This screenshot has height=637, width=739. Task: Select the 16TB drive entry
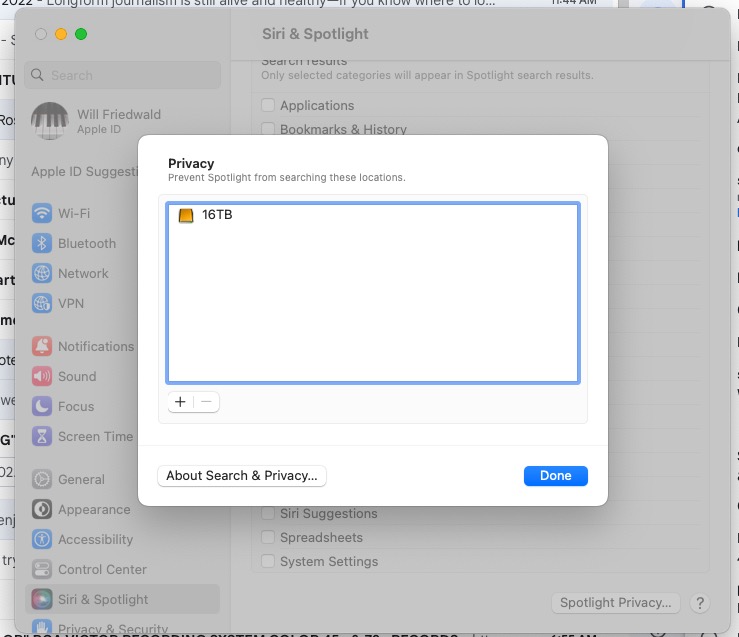pos(372,215)
